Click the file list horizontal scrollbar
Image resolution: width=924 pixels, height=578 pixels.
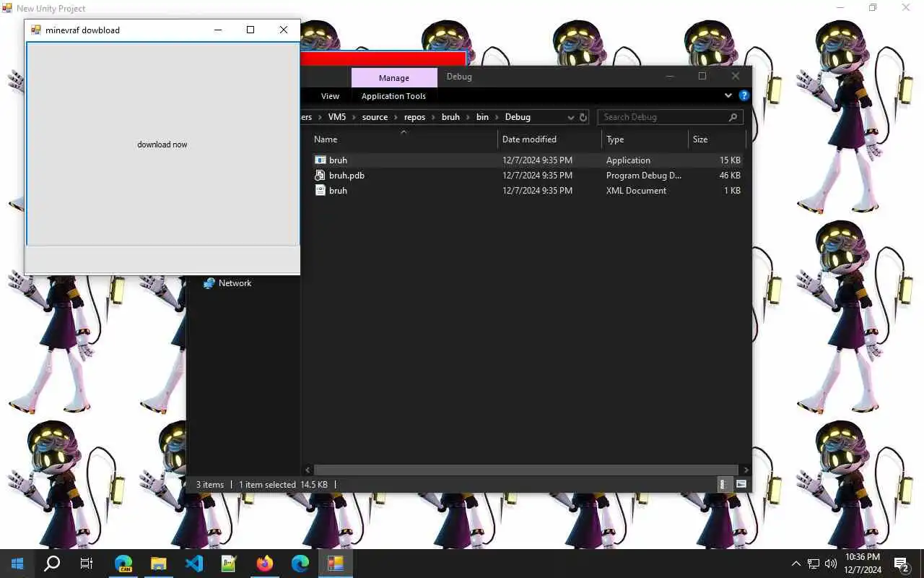(526, 470)
